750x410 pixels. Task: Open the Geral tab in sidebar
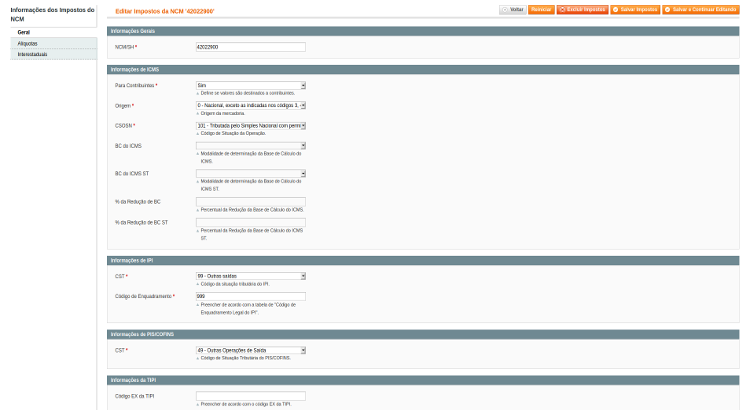[x=54, y=32]
